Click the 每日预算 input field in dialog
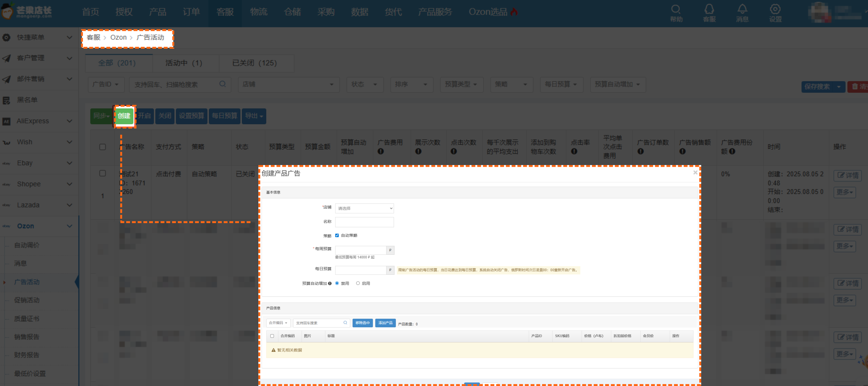This screenshot has width=868, height=386. click(361, 270)
